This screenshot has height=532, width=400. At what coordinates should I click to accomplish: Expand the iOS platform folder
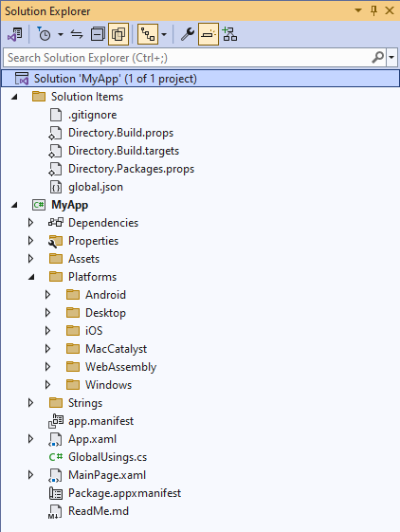tap(47, 331)
